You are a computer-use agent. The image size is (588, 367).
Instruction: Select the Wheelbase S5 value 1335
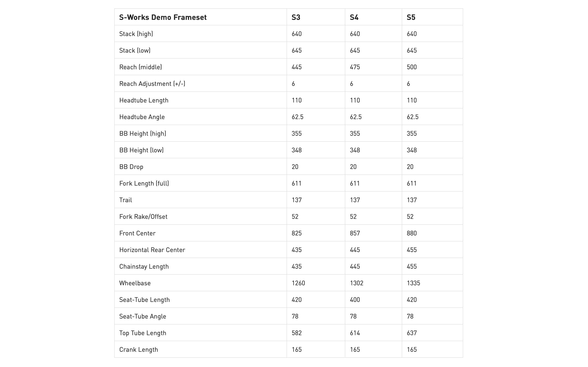click(413, 283)
